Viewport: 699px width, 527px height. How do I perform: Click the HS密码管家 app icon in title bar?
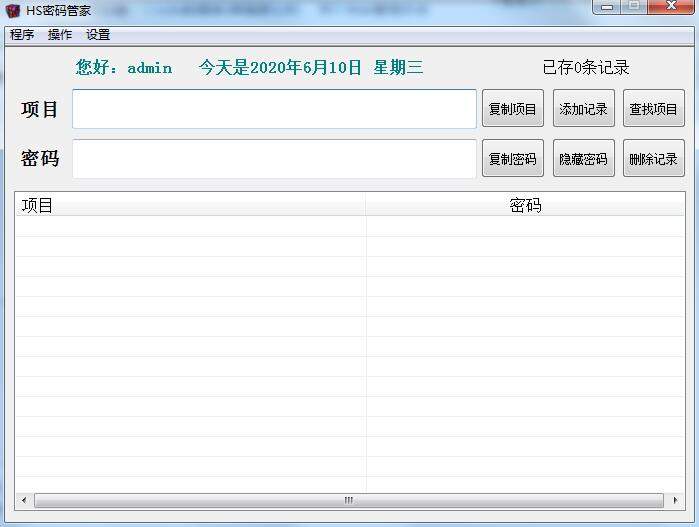coord(13,11)
